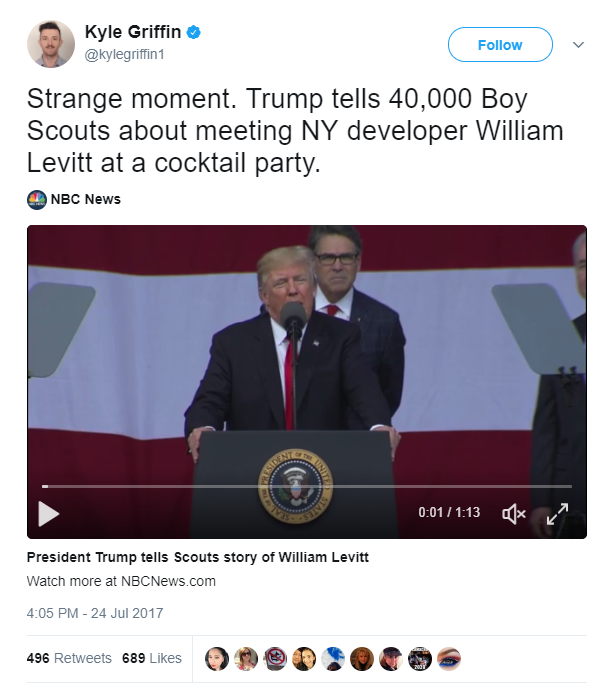
Task: Click the last liker avatar
Action: point(449,658)
